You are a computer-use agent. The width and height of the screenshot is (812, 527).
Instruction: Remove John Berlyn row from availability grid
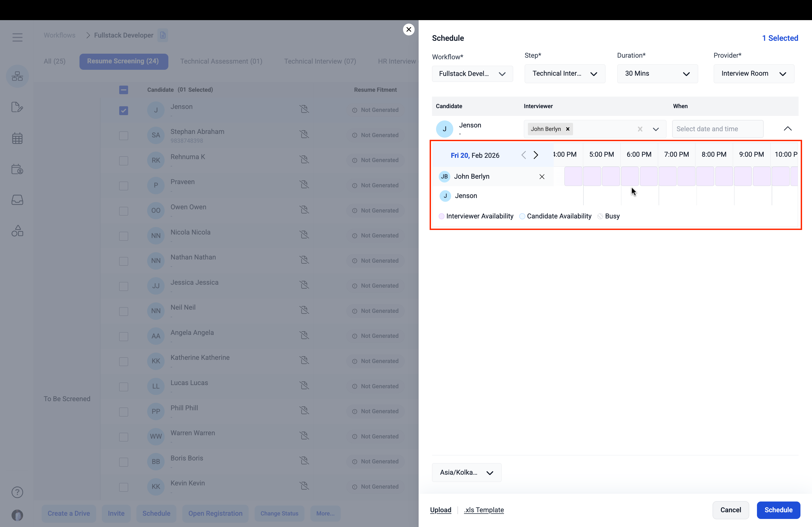[x=542, y=177]
